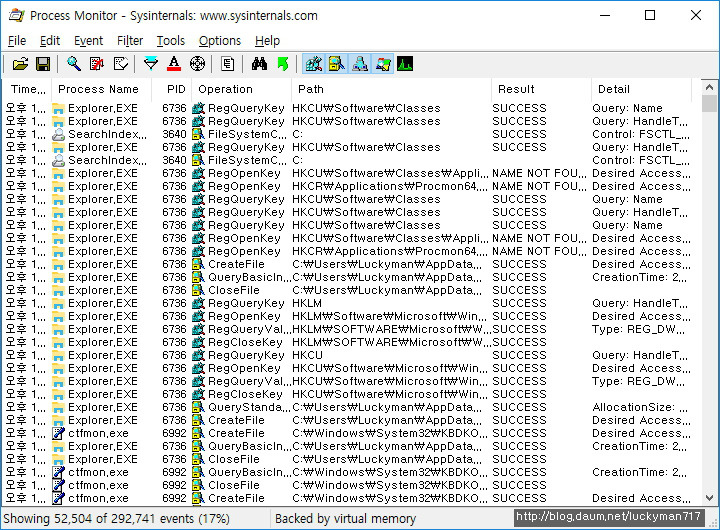
Task: Click the Include Process From Window target icon
Action: pos(197,64)
